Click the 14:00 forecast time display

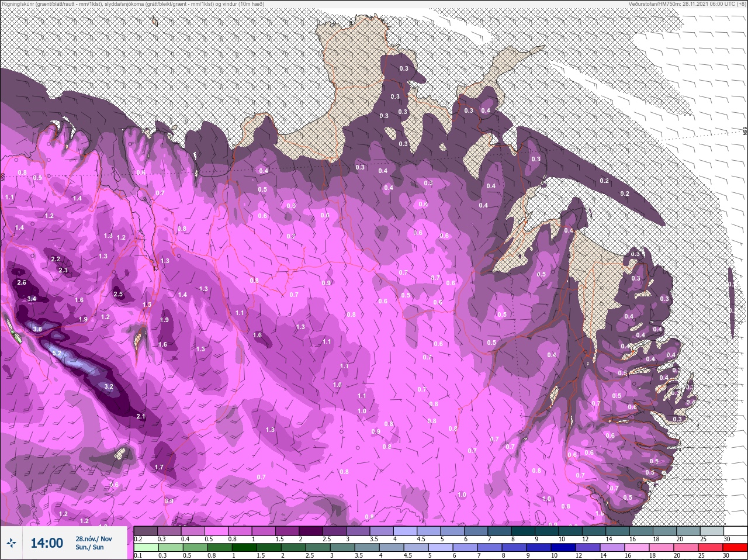[x=47, y=543]
